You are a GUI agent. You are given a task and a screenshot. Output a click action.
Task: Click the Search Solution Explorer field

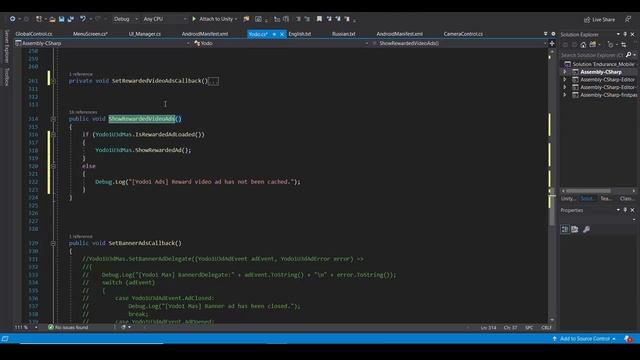pos(592,55)
